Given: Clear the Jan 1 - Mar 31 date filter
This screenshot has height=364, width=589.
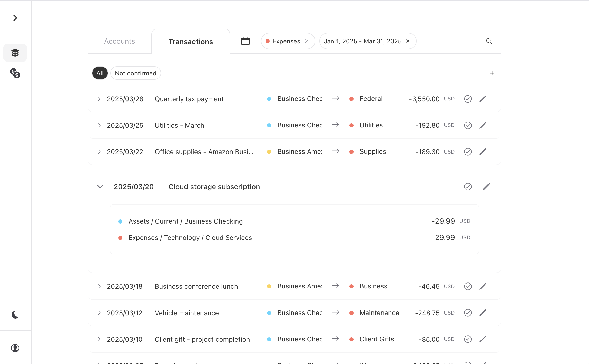Looking at the screenshot, I should point(408,41).
